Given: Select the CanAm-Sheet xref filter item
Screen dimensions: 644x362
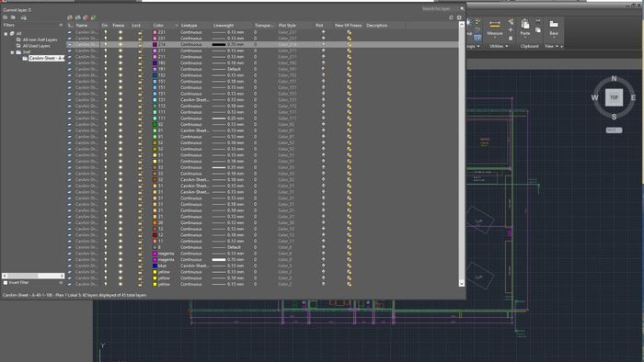Looking at the screenshot, I should (x=46, y=58).
